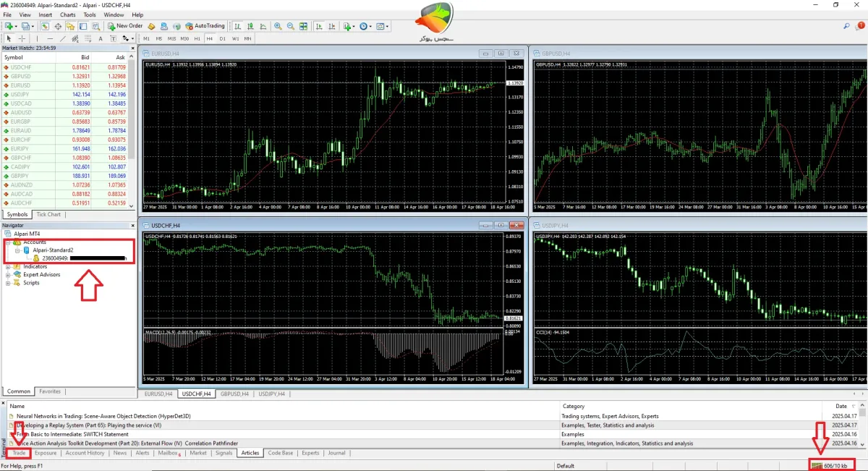Switch the timeframe to M15
The height and width of the screenshot is (471, 868).
click(171, 38)
